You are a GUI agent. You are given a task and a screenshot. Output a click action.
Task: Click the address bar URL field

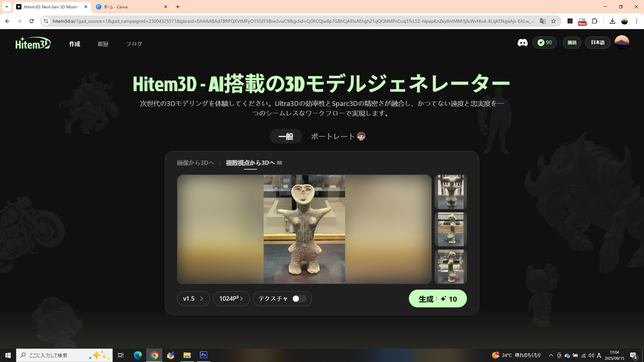[293, 21]
